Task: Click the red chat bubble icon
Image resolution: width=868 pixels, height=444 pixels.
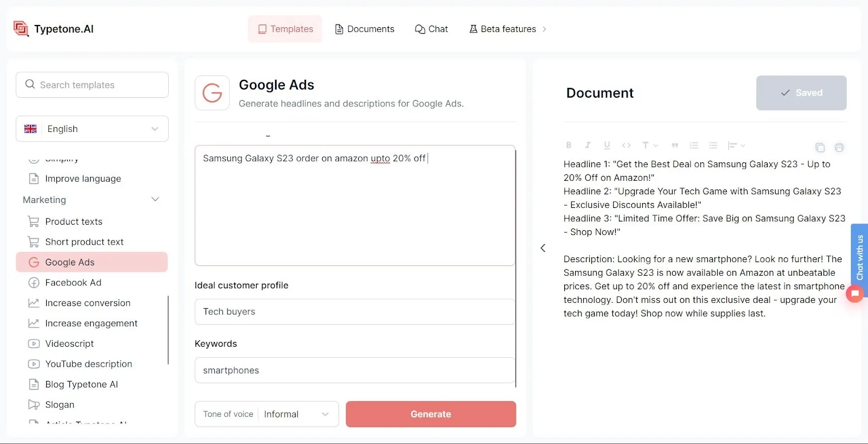Action: tap(855, 294)
